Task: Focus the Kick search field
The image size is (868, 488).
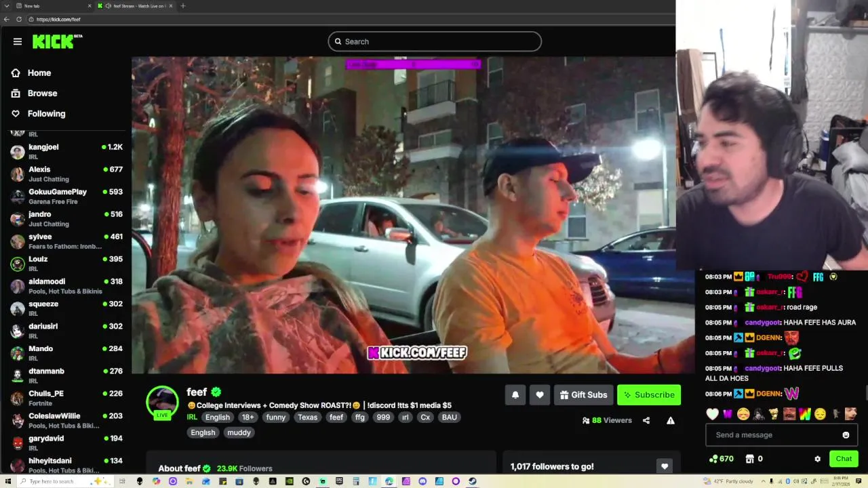Action: click(x=435, y=41)
